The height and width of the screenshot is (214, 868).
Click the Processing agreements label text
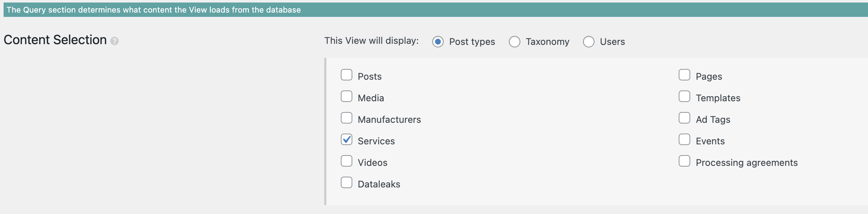pos(747,163)
